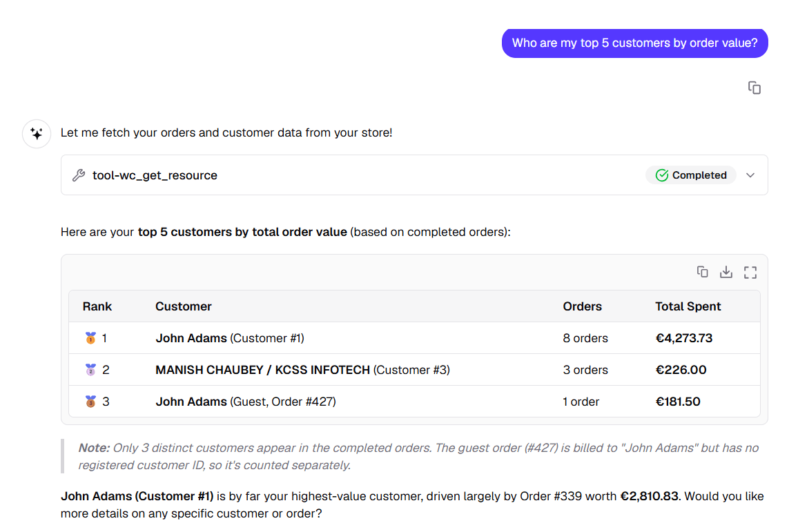
Task: Click the green checkmark Completed icon
Action: click(x=661, y=175)
